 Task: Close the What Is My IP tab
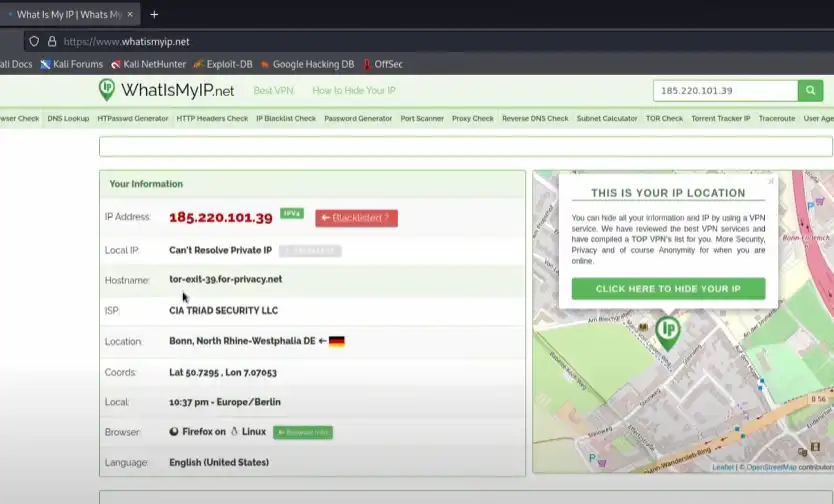click(x=130, y=14)
